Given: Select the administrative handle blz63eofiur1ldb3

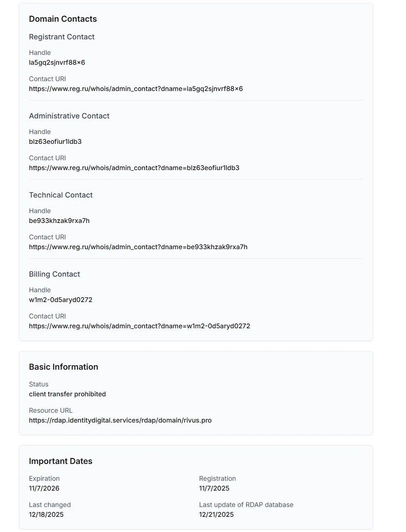Looking at the screenshot, I should coord(55,141).
